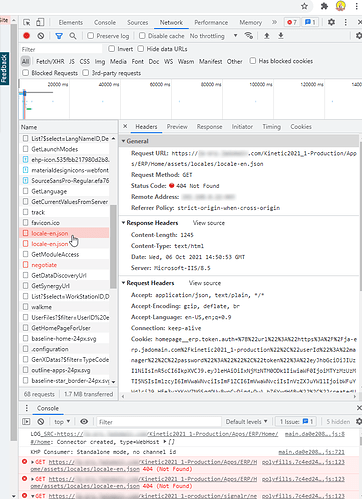Open console context top dropdown
Viewport: 362px width, 499px height.
click(x=62, y=422)
